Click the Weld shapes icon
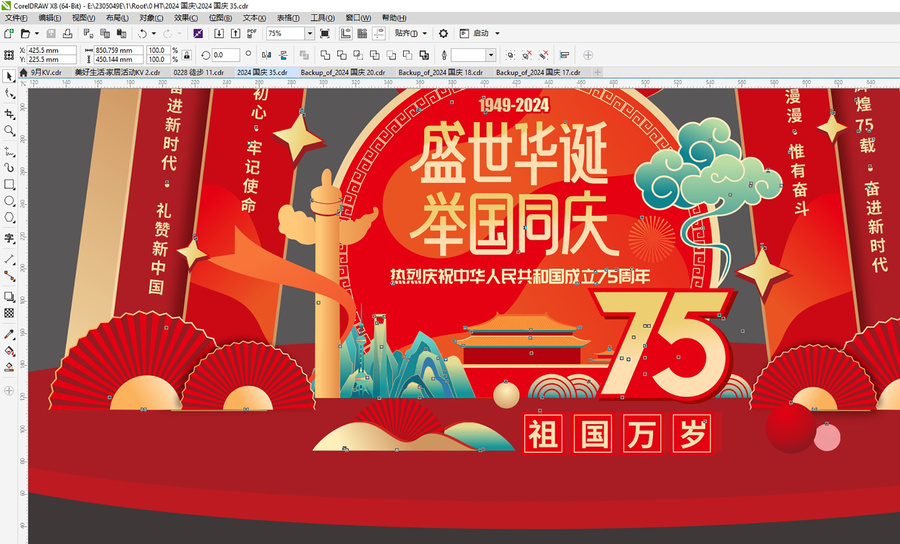 [x=325, y=55]
